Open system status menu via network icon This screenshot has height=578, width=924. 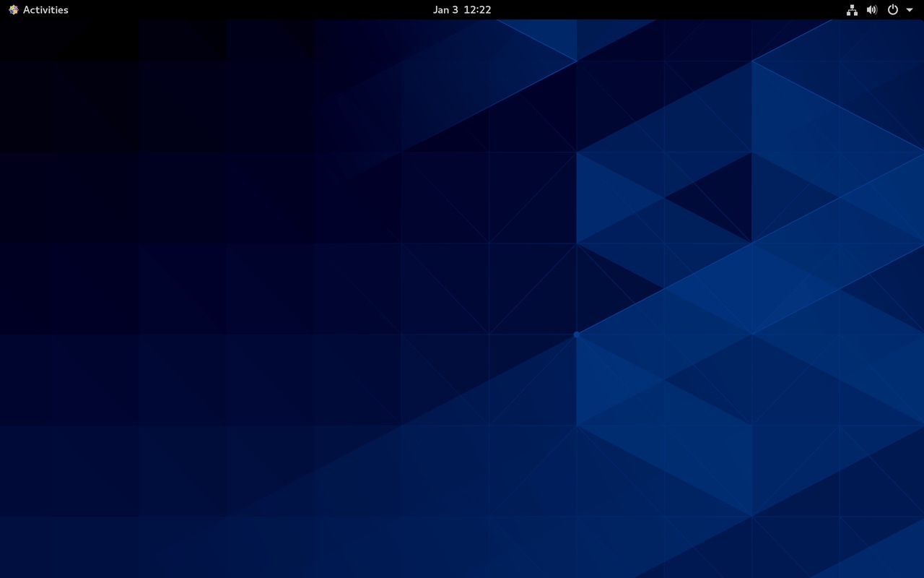852,10
